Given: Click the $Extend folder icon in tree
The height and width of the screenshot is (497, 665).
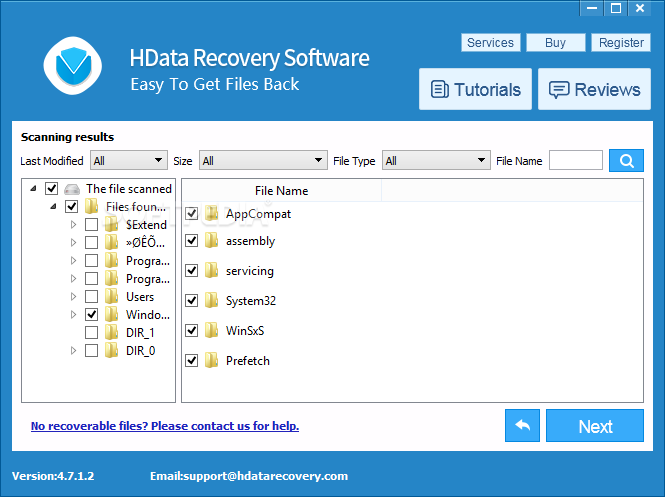Looking at the screenshot, I should pos(112,224).
